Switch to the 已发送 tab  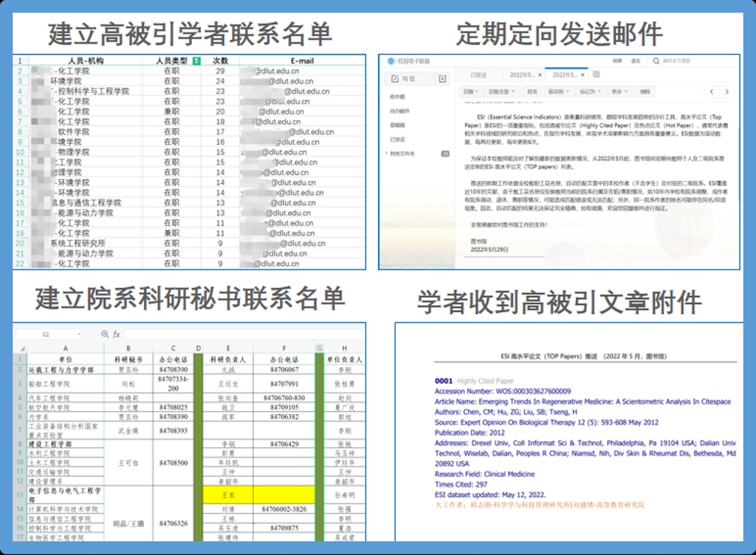click(x=478, y=75)
